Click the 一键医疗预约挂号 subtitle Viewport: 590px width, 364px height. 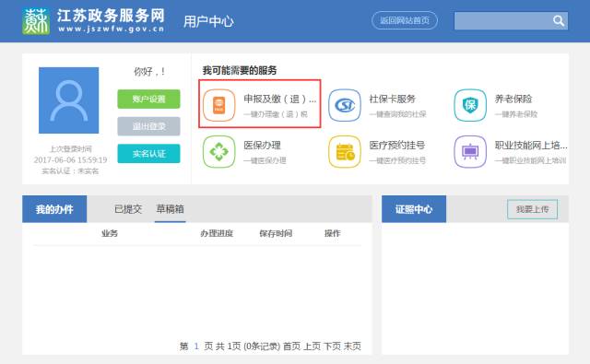tap(397, 160)
